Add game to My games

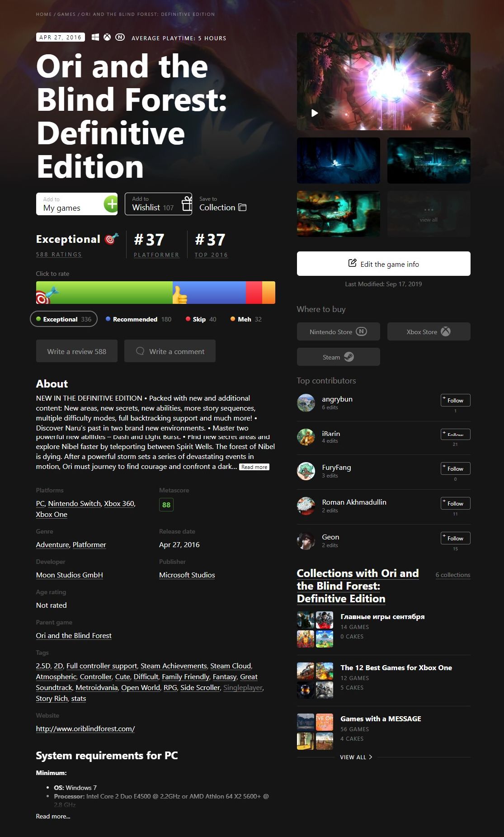click(x=76, y=204)
